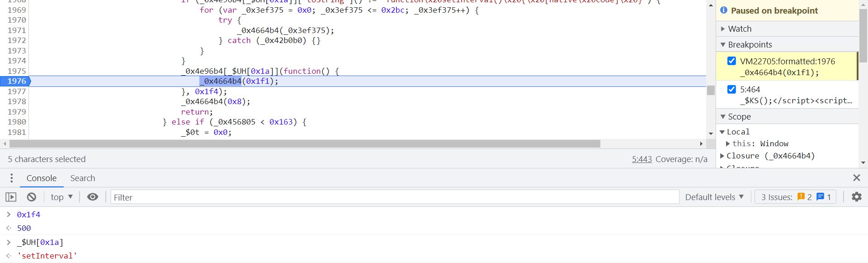Open console settings gear

click(857, 197)
